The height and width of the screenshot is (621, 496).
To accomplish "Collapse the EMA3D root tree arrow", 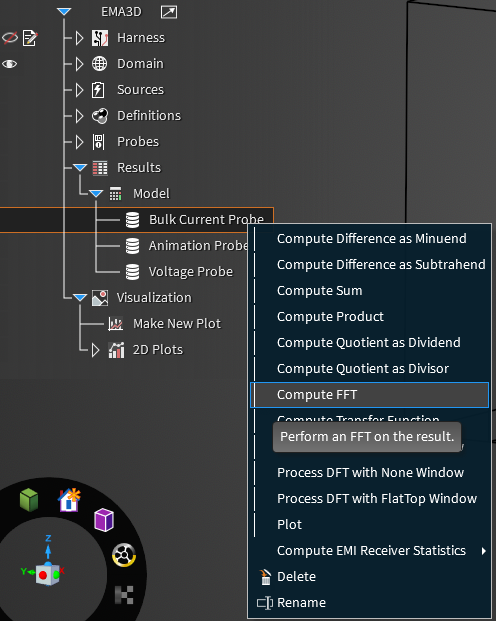I will (64, 12).
